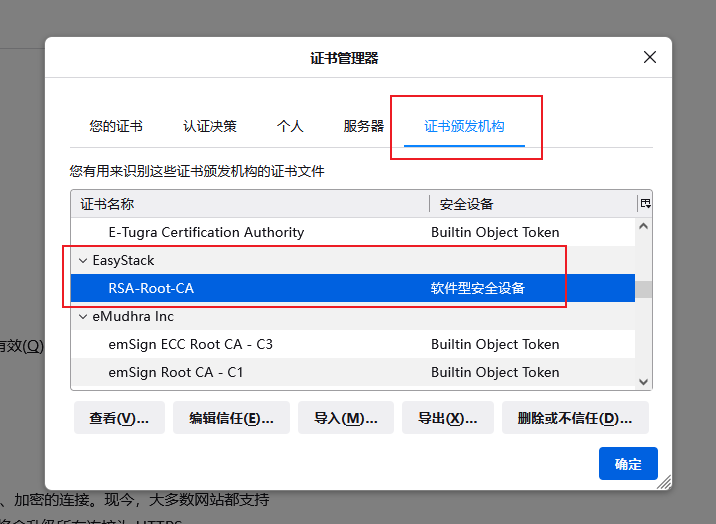Select E-Tugra Certification Authority row
The height and width of the screenshot is (524, 716).
coord(206,232)
